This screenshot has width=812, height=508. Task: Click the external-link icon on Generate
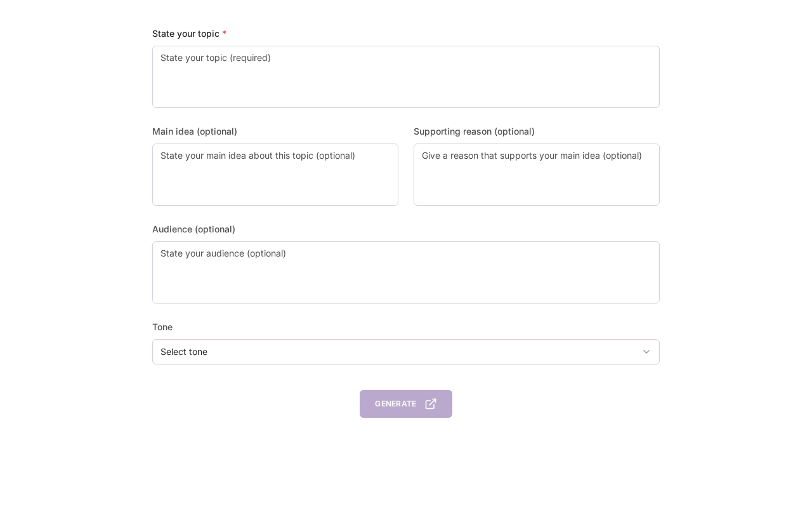(x=431, y=404)
